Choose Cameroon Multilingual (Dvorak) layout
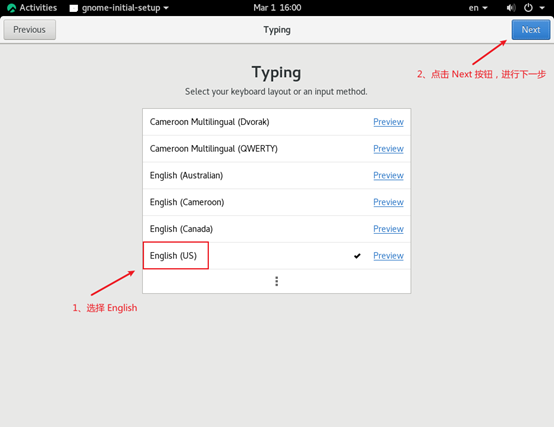This screenshot has width=554, height=427. coord(277,122)
